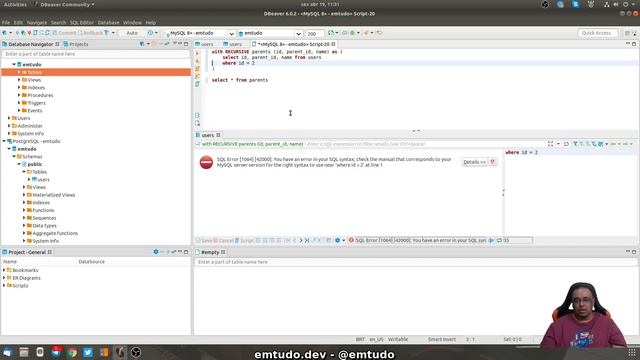Click the result history icon in filter bar

coord(566,144)
